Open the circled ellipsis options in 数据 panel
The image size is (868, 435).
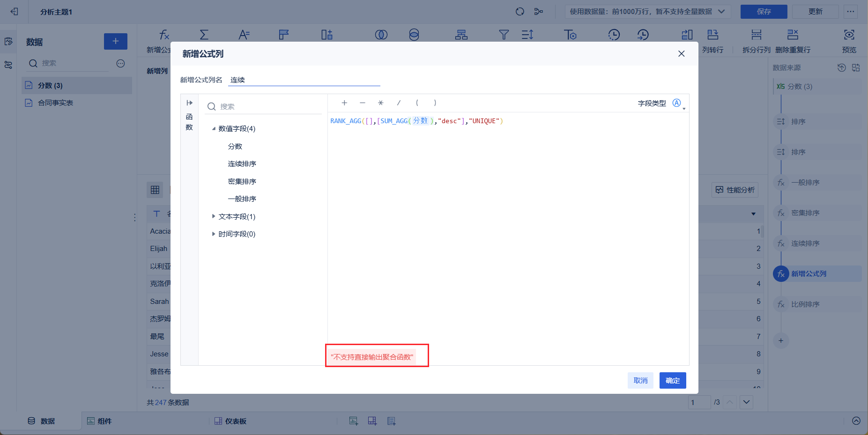click(x=120, y=63)
